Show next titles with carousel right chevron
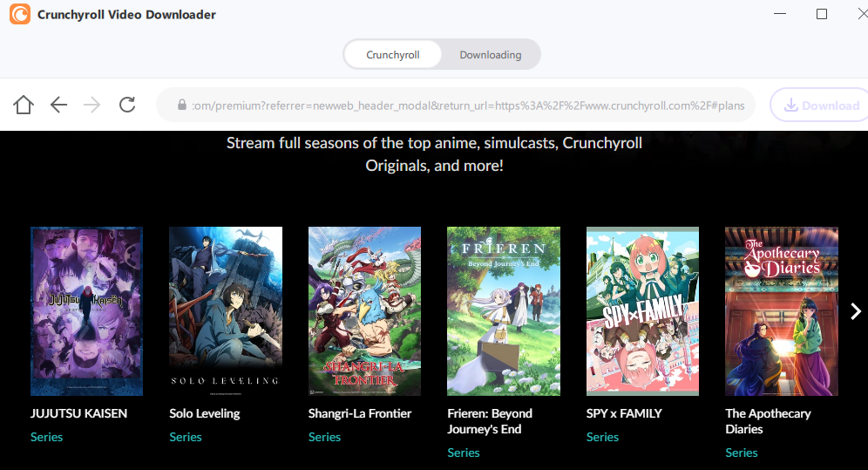The image size is (868, 470). tap(856, 311)
